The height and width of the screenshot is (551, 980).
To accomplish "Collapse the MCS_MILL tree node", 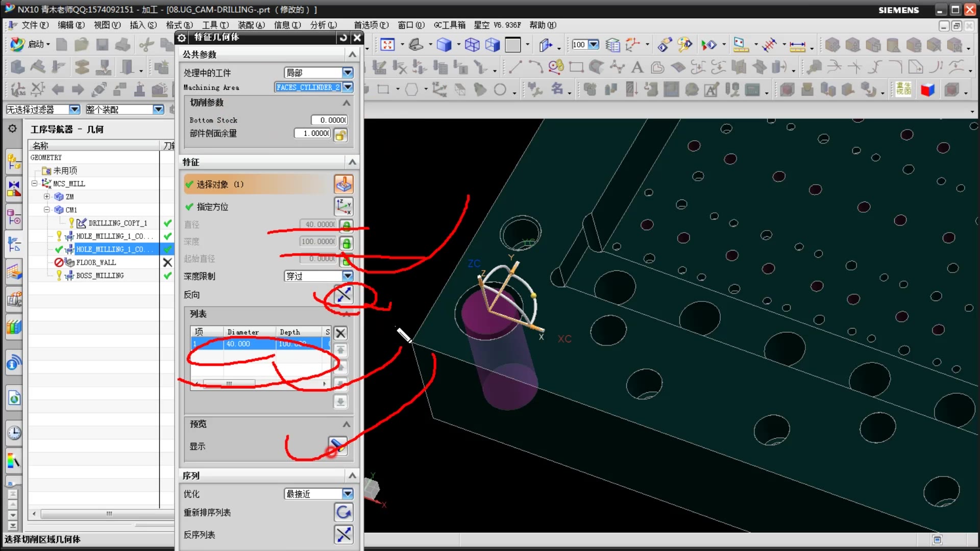I will pyautogui.click(x=34, y=183).
